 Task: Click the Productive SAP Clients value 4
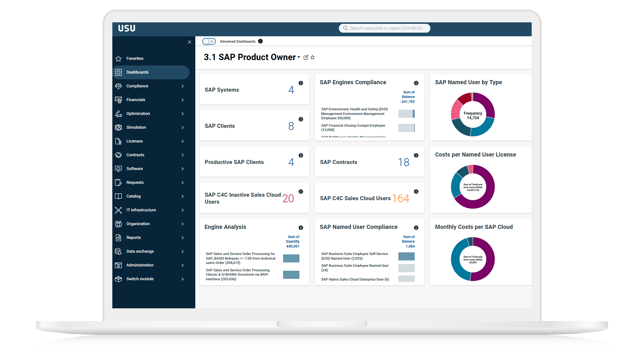(291, 162)
